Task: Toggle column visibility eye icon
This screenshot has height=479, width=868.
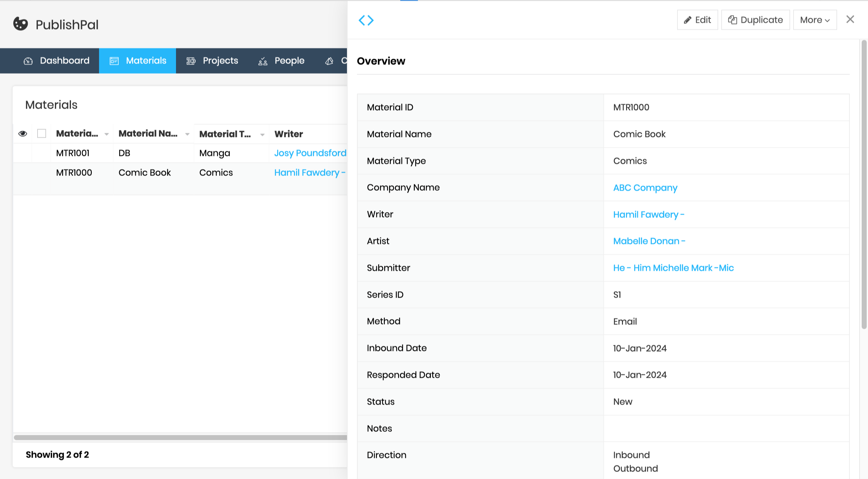Action: point(23,134)
